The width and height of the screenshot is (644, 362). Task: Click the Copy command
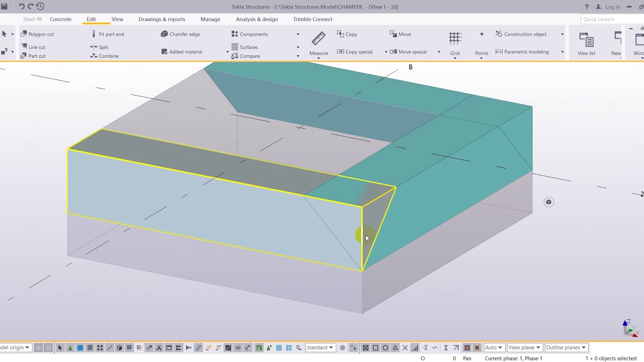[347, 34]
